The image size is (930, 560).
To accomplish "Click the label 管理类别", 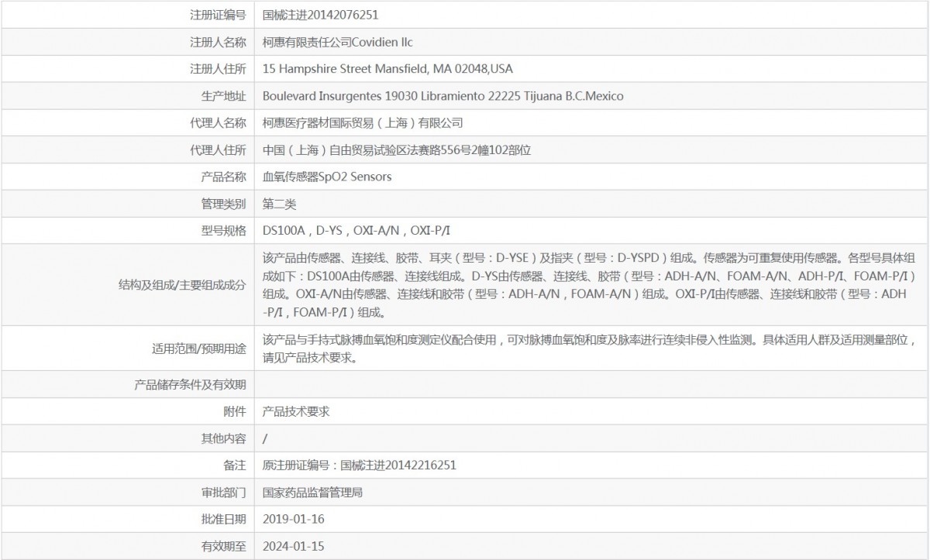I will pyautogui.click(x=223, y=204).
